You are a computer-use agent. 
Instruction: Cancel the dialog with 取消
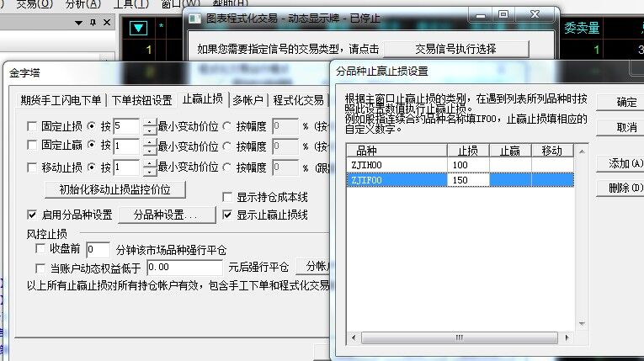[x=622, y=127]
